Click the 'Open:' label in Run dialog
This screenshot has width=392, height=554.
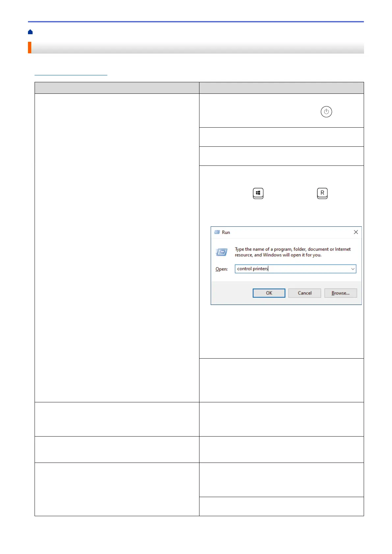tap(222, 269)
